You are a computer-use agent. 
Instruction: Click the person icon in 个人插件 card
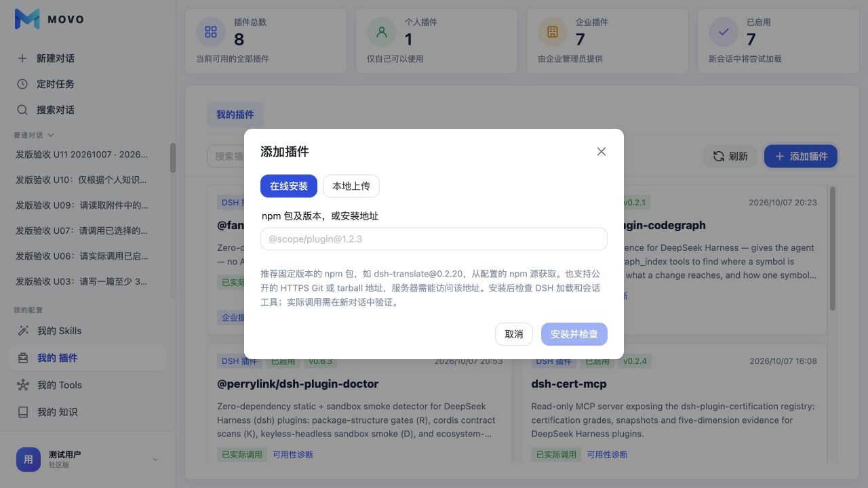[x=382, y=32]
